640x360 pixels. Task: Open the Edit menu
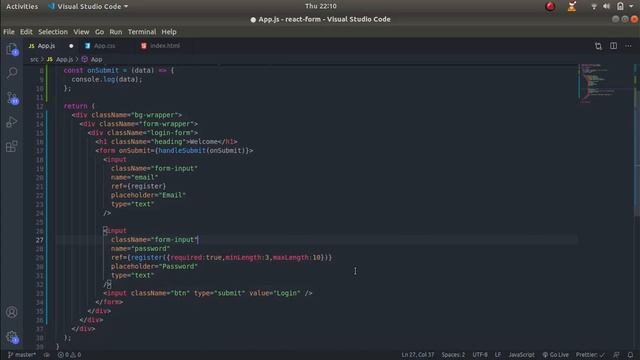pos(26,32)
